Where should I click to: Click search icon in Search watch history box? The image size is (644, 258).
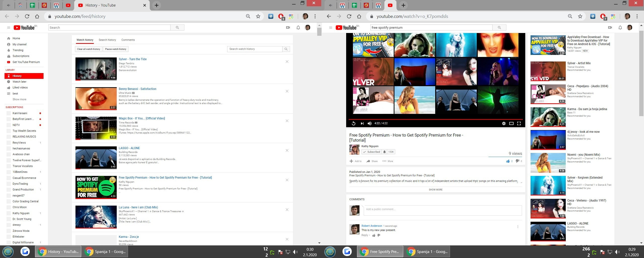tap(286, 49)
